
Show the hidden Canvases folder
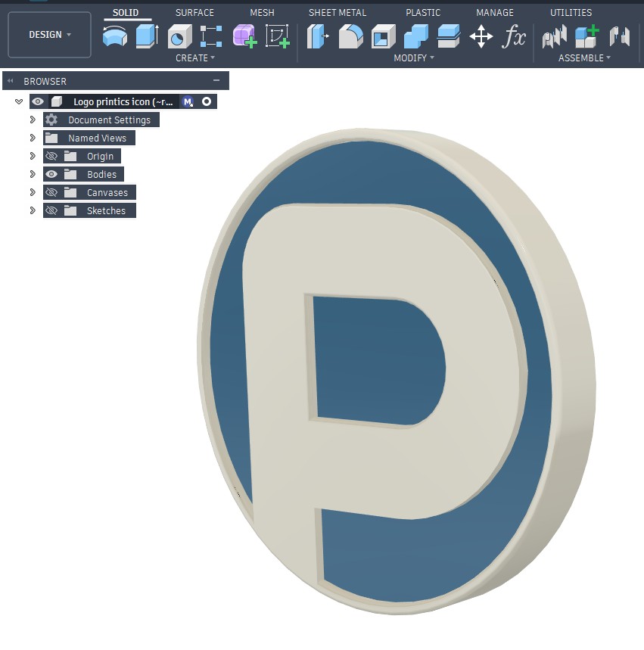(x=51, y=192)
